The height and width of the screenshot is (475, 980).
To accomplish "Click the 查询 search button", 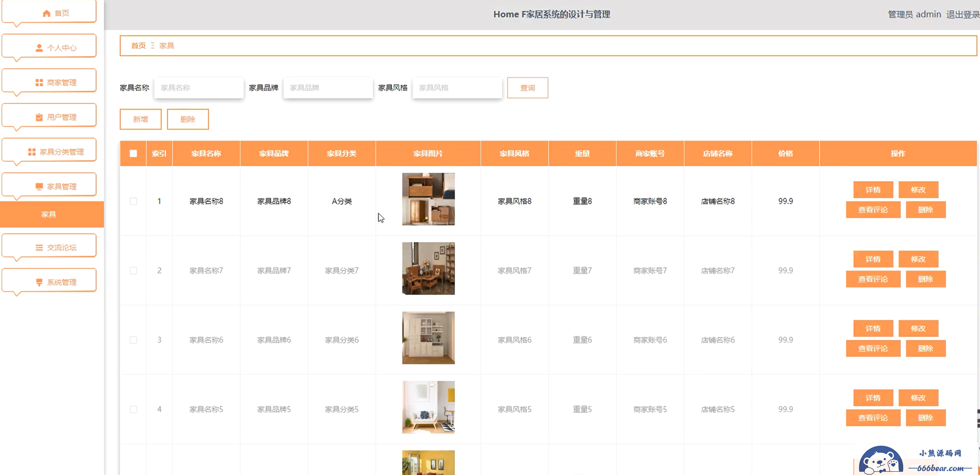I will (x=528, y=88).
